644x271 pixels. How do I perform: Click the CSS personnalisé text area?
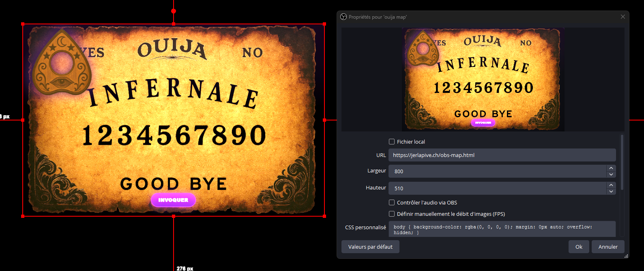click(x=502, y=229)
